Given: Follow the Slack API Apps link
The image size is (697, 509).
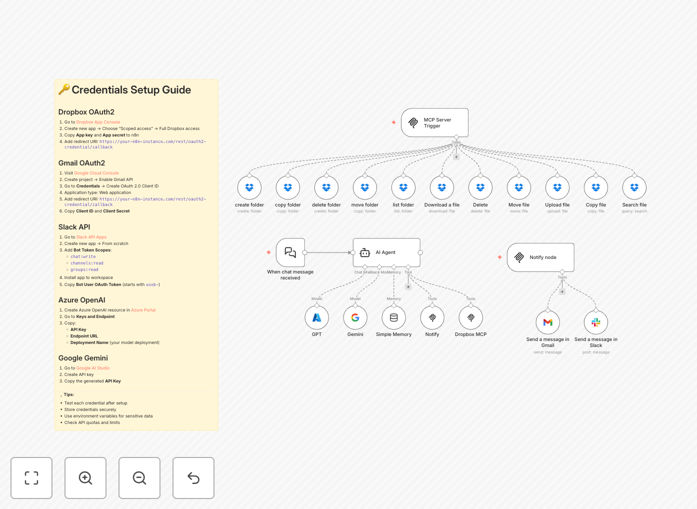Looking at the screenshot, I should point(92,237).
